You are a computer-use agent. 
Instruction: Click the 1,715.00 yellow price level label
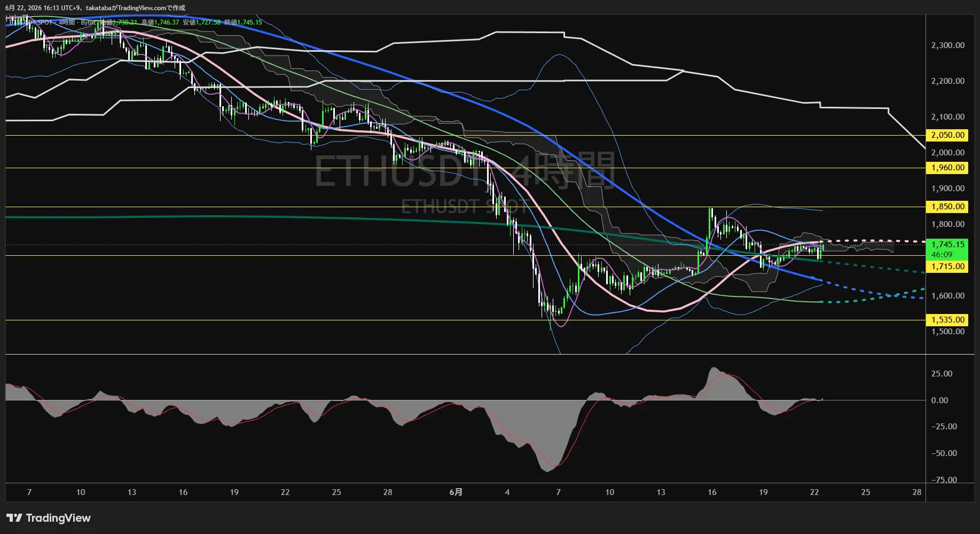947,266
